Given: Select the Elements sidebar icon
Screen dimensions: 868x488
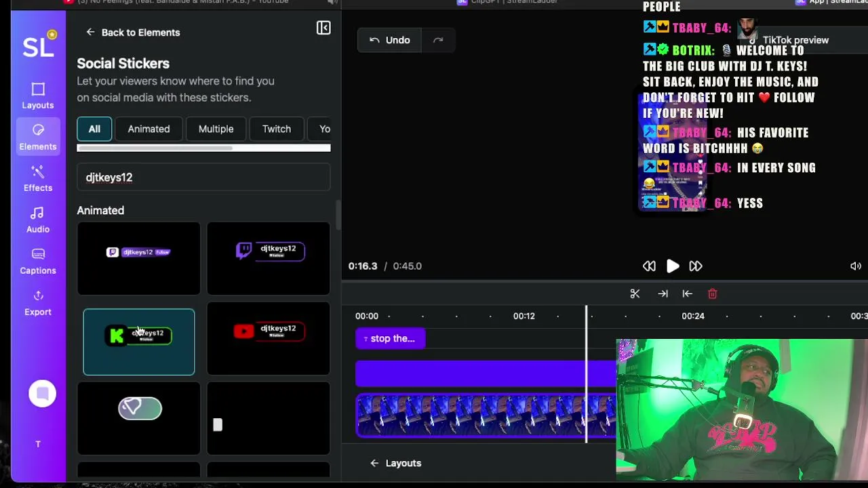Looking at the screenshot, I should click(x=38, y=136).
